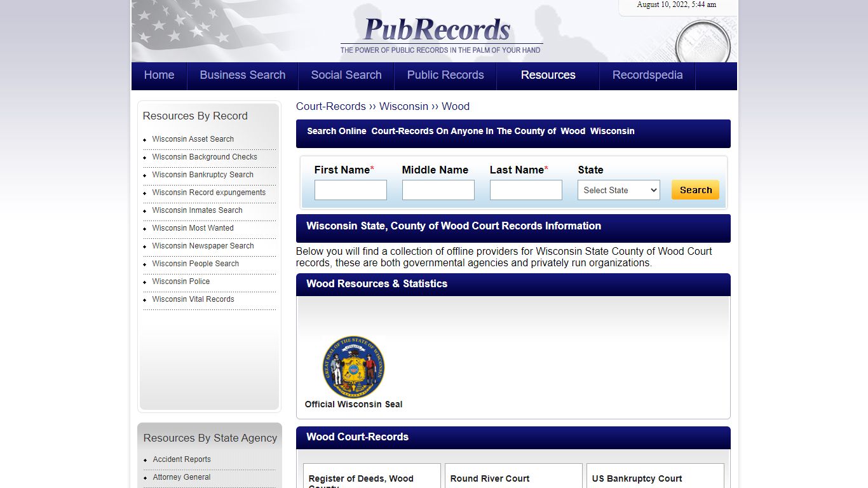Open Attorney General state agency link
This screenshot has width=868, height=488.
point(182,477)
